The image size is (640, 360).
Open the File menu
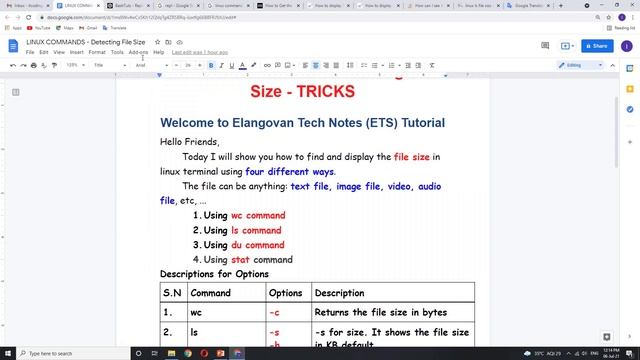(x=30, y=52)
